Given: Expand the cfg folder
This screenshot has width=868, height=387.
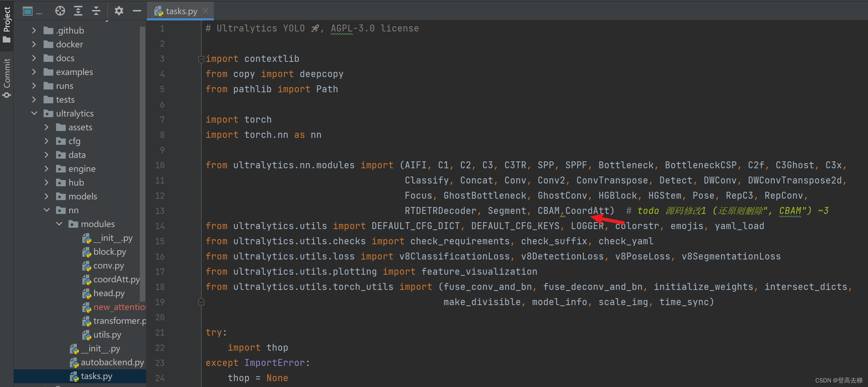Looking at the screenshot, I should [x=46, y=141].
